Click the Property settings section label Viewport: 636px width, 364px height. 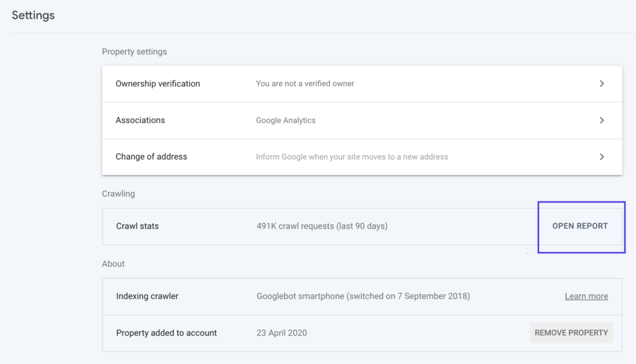[134, 52]
